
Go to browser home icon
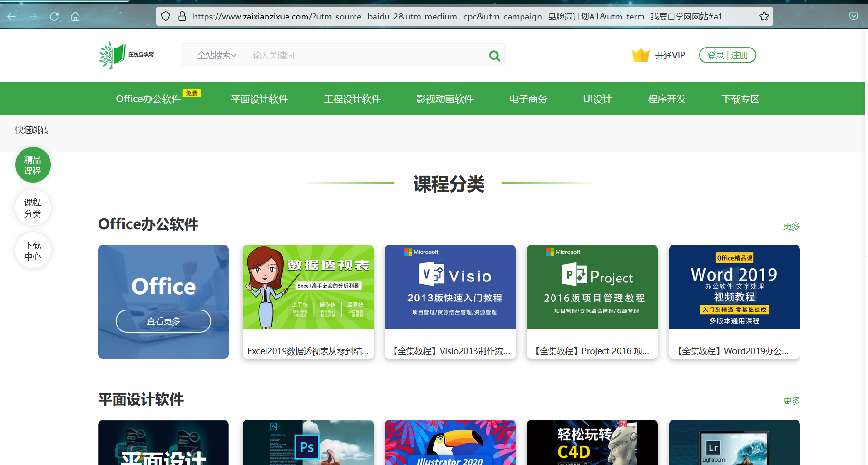[x=75, y=17]
